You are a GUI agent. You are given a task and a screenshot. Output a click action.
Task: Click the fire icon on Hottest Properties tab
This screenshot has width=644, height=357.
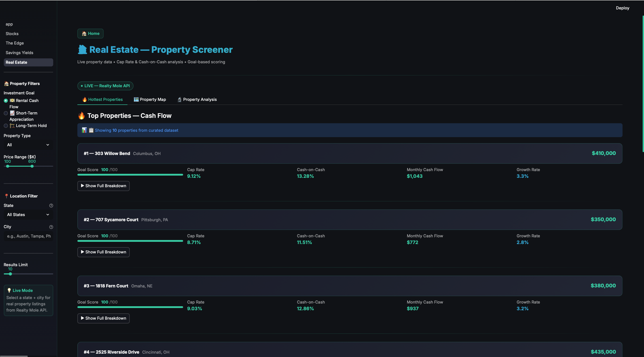click(85, 100)
